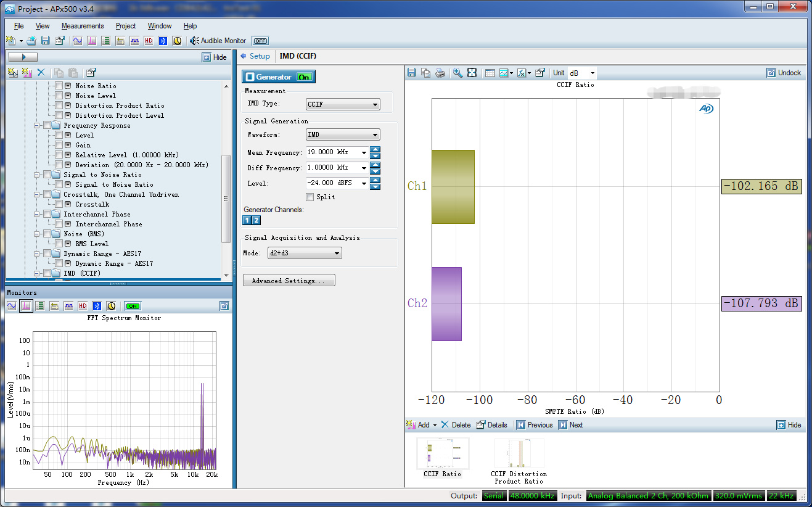Viewport: 812px width, 507px height.
Task: Open the analysis Mode d2+d3 dropdown
Action: pyautogui.click(x=305, y=253)
